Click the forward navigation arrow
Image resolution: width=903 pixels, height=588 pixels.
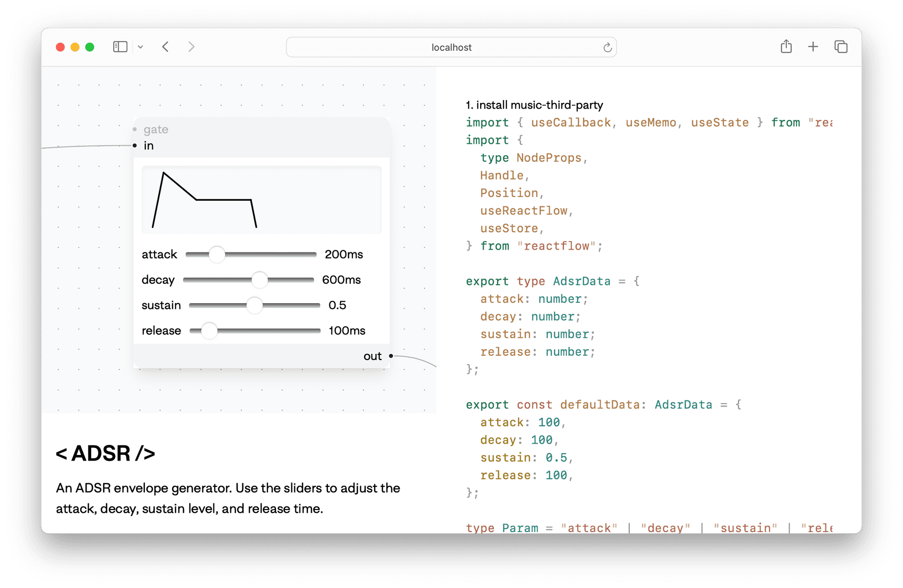click(x=191, y=47)
